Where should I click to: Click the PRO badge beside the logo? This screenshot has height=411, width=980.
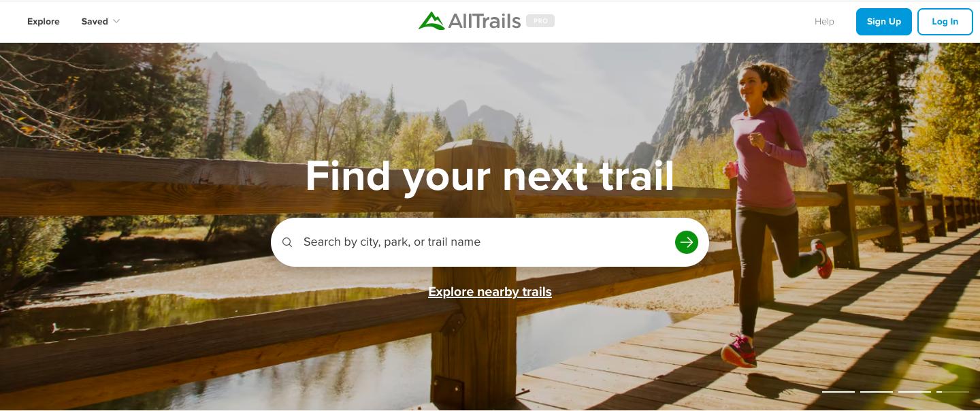[540, 21]
